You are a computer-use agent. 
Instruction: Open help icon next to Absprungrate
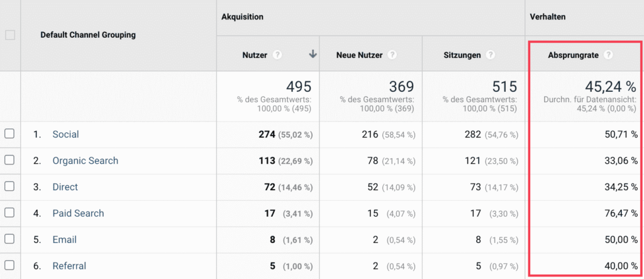pyautogui.click(x=608, y=55)
